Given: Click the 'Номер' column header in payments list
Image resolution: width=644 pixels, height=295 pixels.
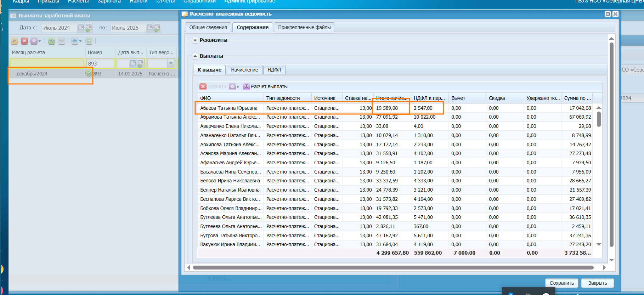Looking at the screenshot, I should (100, 52).
